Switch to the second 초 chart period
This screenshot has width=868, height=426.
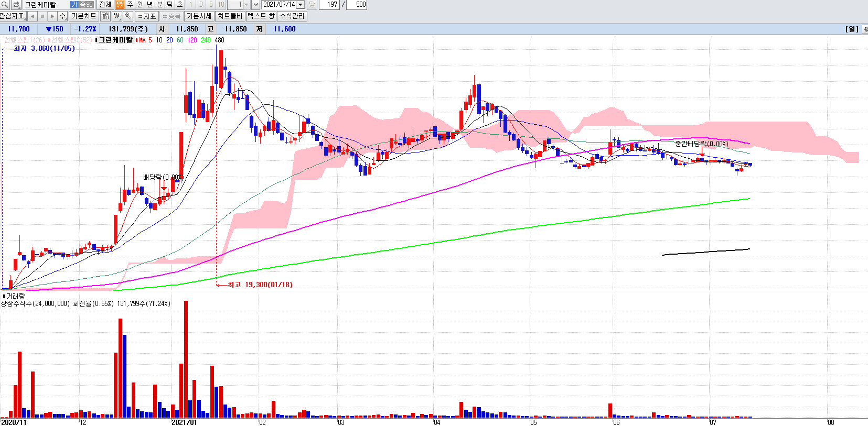tap(180, 5)
